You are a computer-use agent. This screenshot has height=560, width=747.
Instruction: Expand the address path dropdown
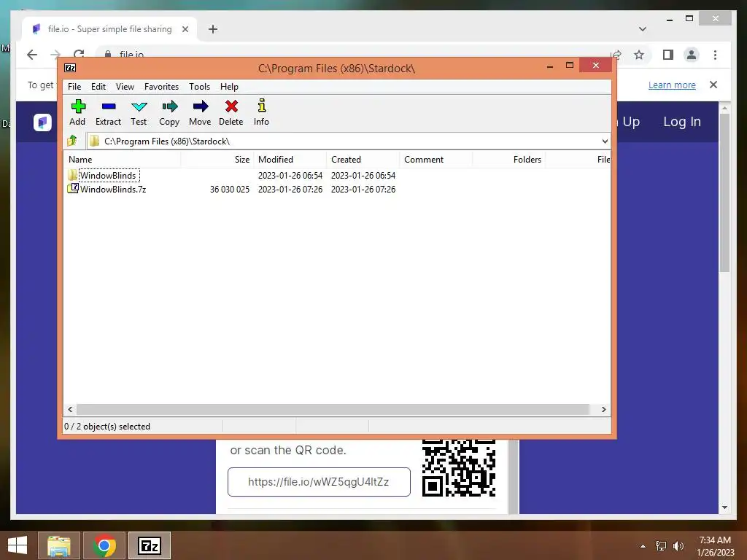click(x=605, y=141)
